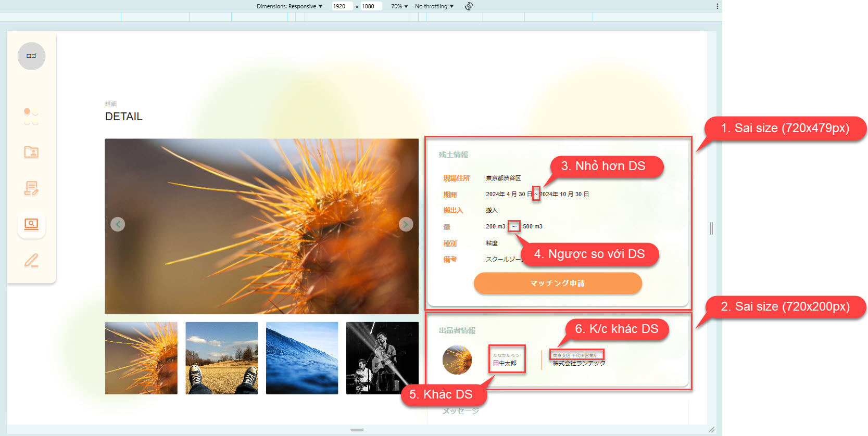Open the user folder icon in sidebar
Screen dimensions: 868x436
31,152
